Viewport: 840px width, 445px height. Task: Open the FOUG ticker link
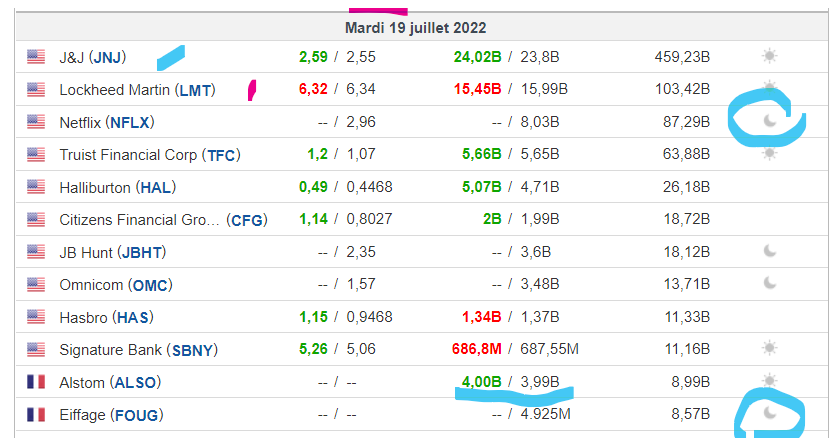(x=137, y=415)
